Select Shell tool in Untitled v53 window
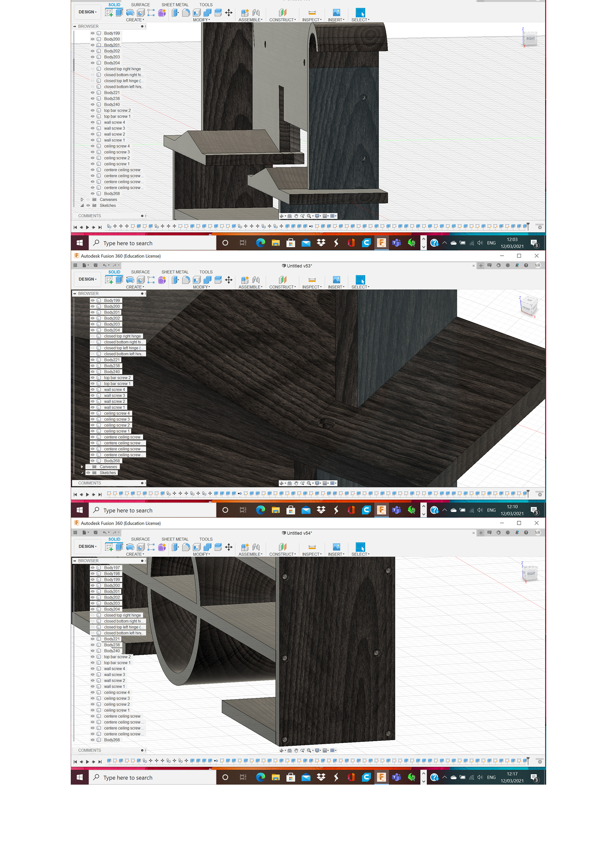 (197, 280)
